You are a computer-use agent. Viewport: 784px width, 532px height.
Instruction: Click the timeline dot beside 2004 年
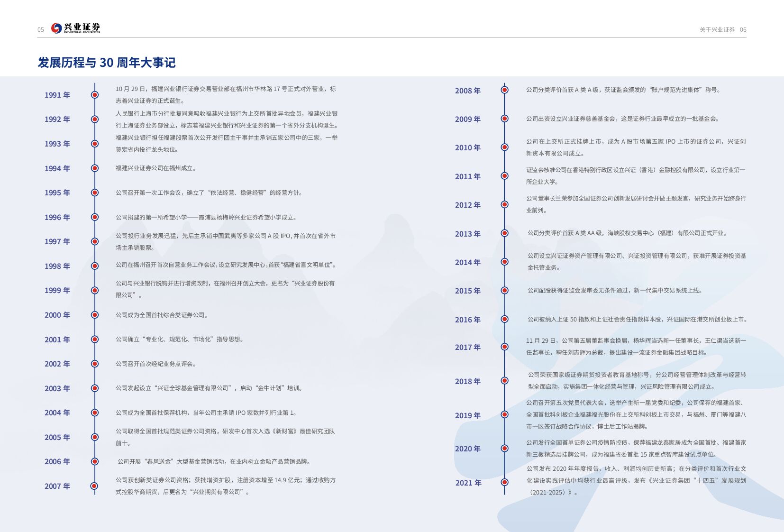coord(95,413)
